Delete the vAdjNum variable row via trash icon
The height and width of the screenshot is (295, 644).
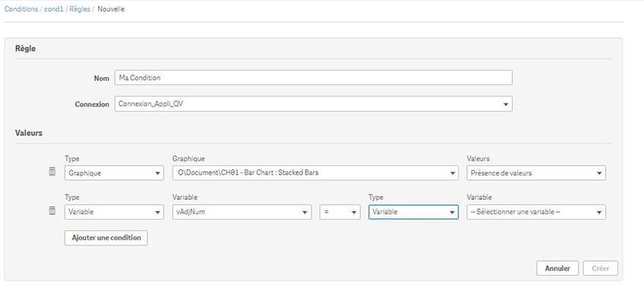click(52, 211)
